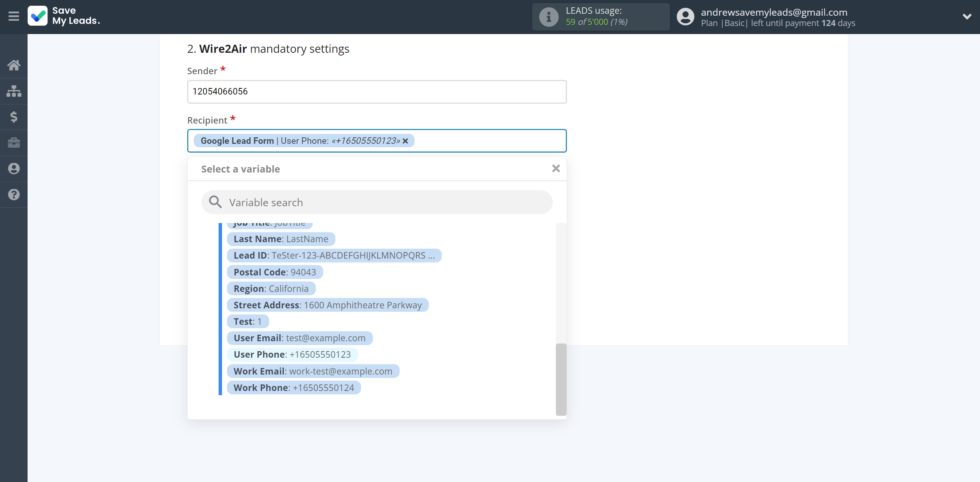Open the briefcase services icon
Screen dimensions: 980x482
(x=14, y=143)
